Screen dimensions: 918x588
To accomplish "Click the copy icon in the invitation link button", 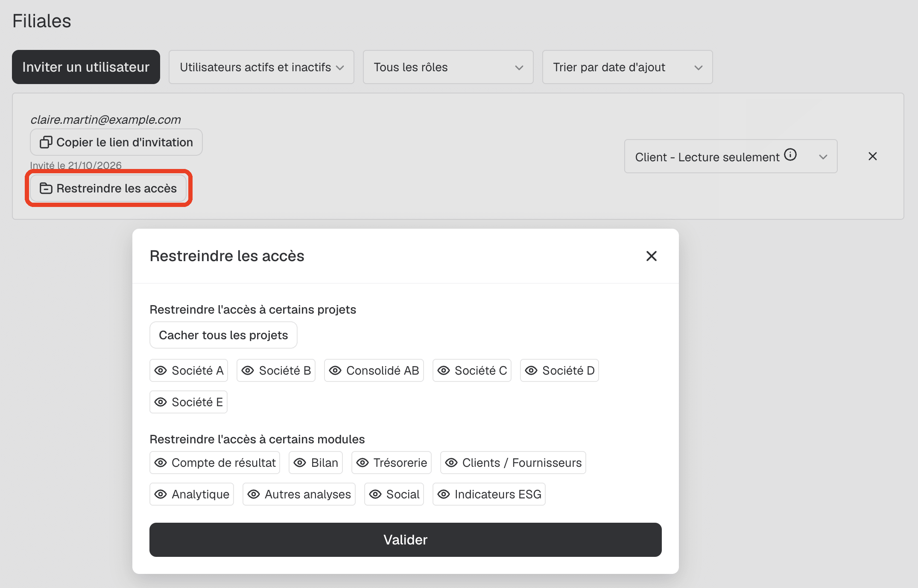I will (46, 142).
